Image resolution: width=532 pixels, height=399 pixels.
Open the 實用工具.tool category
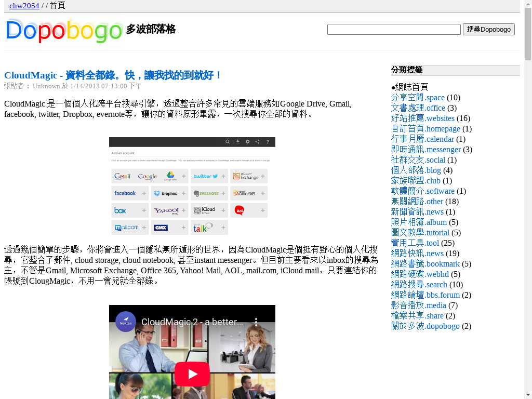point(415,243)
